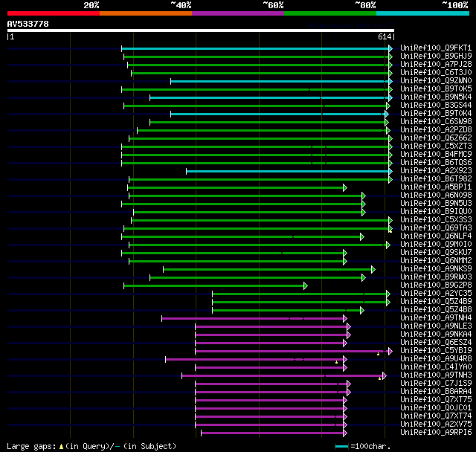Click the purple alignment bar for A9RPI6
The width and height of the screenshot is (476, 452).
(272, 433)
